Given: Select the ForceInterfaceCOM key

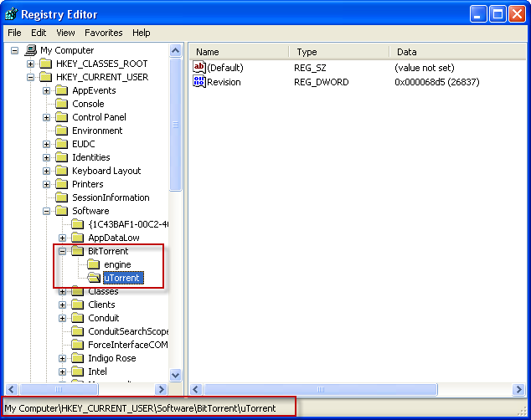Looking at the screenshot, I should click(127, 345).
